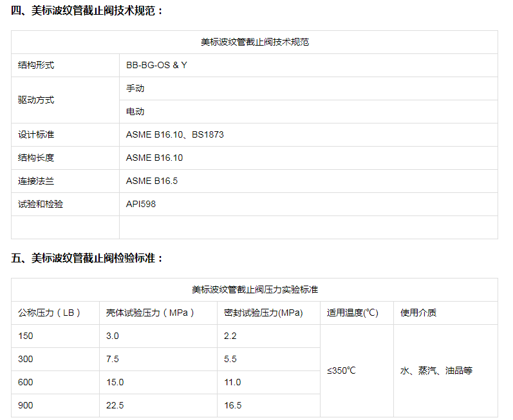Click the section five heading 检验标准
The height and width of the screenshot is (420, 513).
click(x=88, y=258)
